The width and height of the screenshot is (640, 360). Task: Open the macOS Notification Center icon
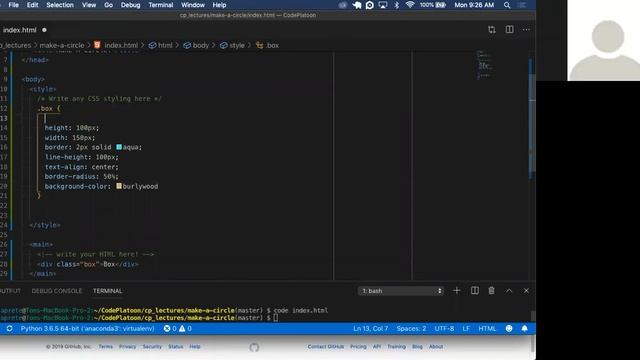[x=522, y=5]
